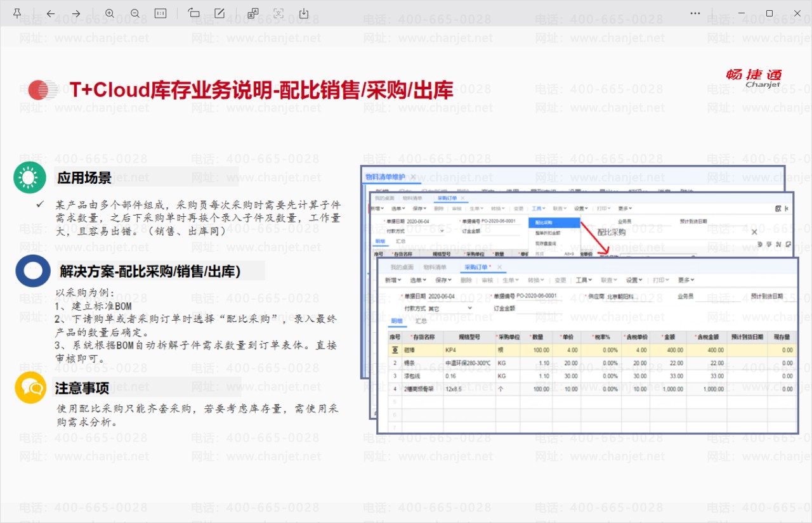Open the image edit tool
Image resolution: width=812 pixels, height=523 pixels.
[219, 13]
